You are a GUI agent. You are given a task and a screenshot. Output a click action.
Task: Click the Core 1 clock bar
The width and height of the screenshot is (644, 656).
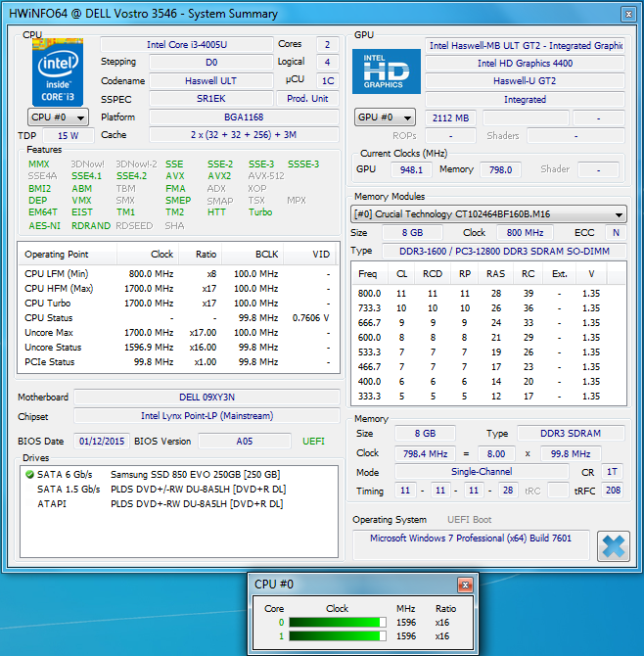(x=336, y=636)
